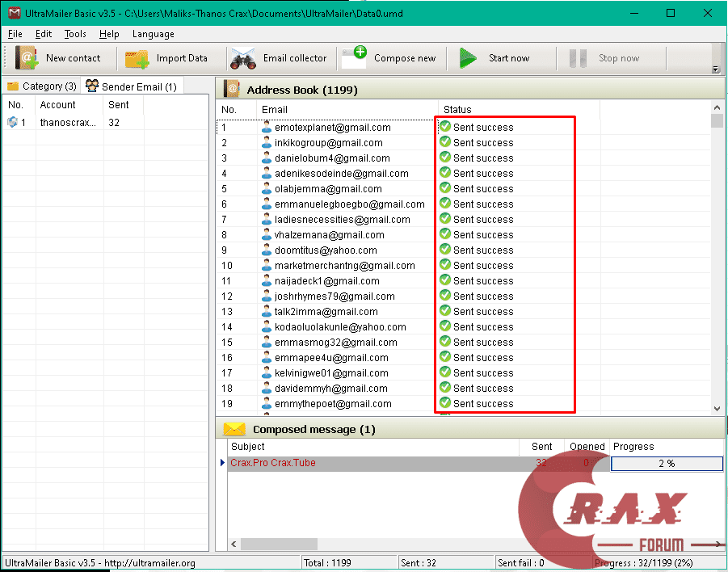Open the Edit menu
The height and width of the screenshot is (572, 728).
pyautogui.click(x=43, y=34)
